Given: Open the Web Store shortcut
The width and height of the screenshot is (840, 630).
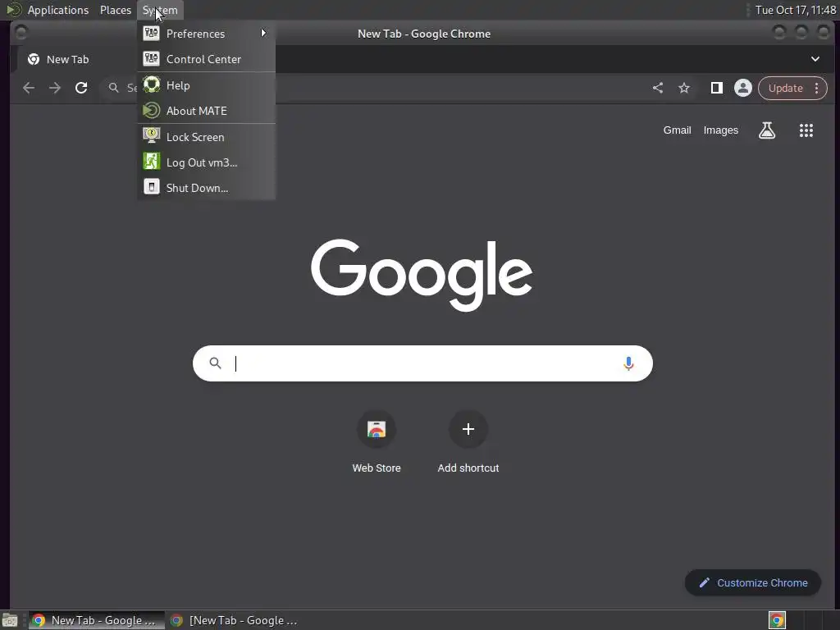Looking at the screenshot, I should click(377, 443).
